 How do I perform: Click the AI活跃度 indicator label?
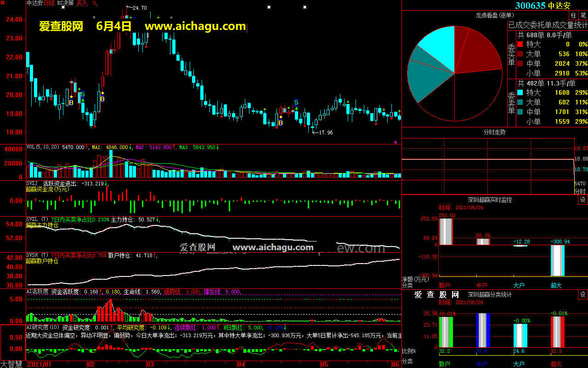pyautogui.click(x=37, y=291)
